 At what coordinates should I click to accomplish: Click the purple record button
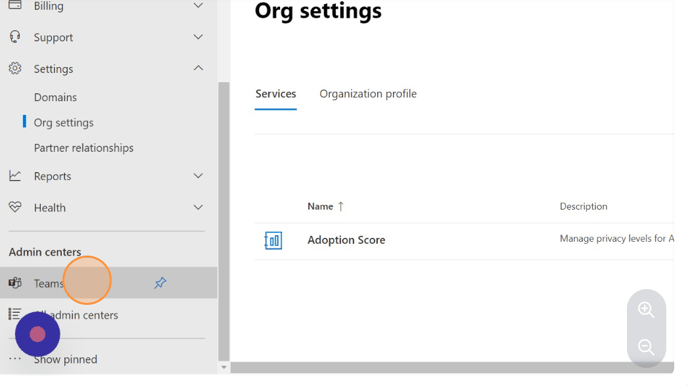[x=37, y=335]
